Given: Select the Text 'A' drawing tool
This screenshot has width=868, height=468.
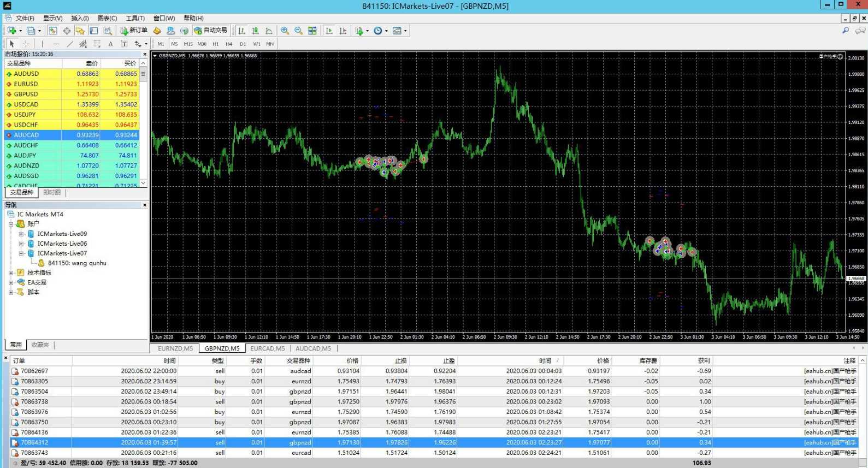Looking at the screenshot, I should pos(110,44).
